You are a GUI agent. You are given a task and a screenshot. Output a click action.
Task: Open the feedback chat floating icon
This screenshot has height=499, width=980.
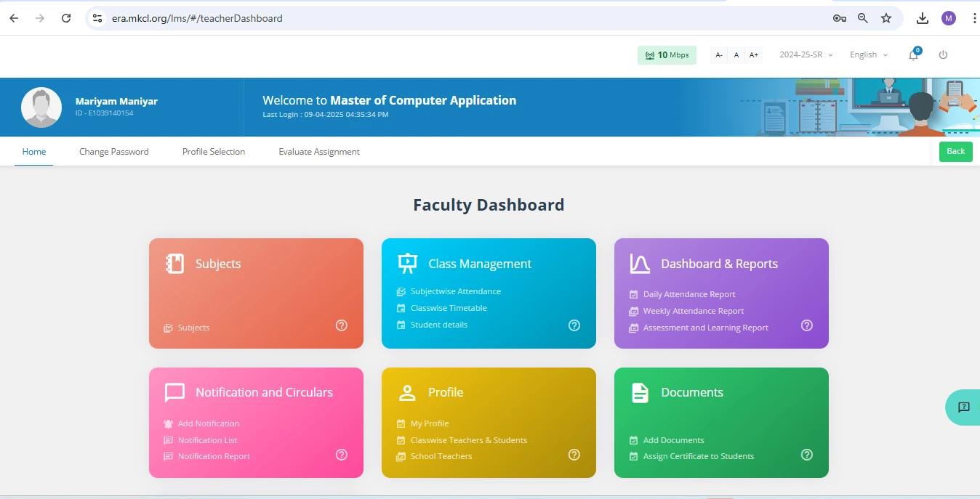click(963, 407)
